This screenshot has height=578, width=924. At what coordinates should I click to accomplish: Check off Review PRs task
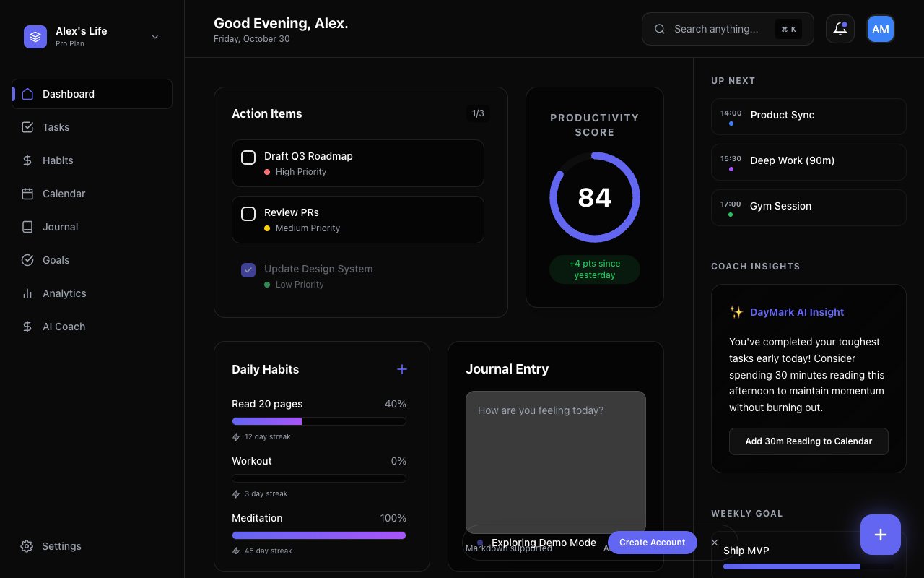pos(248,214)
